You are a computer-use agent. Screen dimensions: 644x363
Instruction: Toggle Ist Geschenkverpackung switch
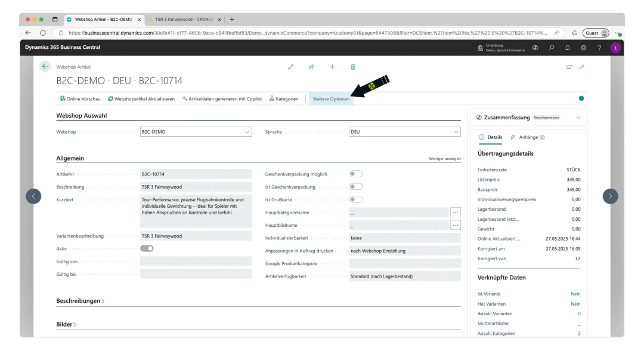(x=355, y=187)
